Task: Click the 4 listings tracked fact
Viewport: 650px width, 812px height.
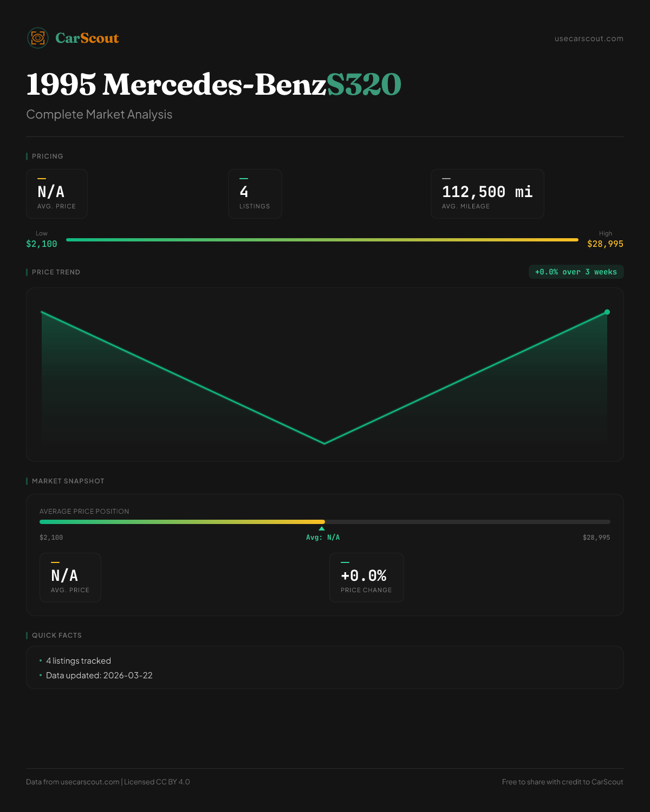Action: (79, 661)
